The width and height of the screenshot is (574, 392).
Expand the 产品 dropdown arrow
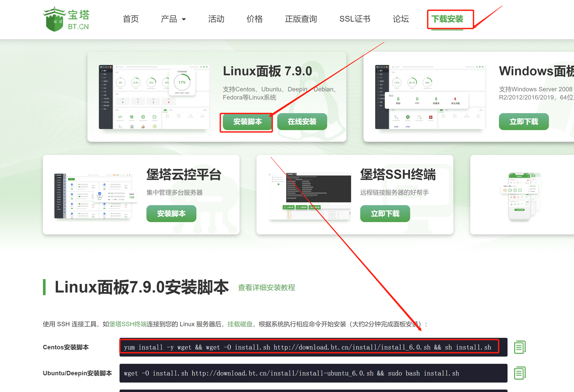coord(184,19)
